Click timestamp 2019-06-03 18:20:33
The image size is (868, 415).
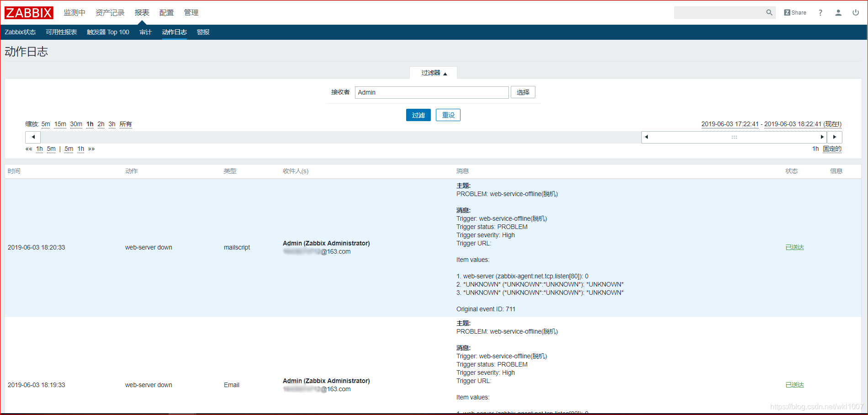pyautogui.click(x=37, y=247)
